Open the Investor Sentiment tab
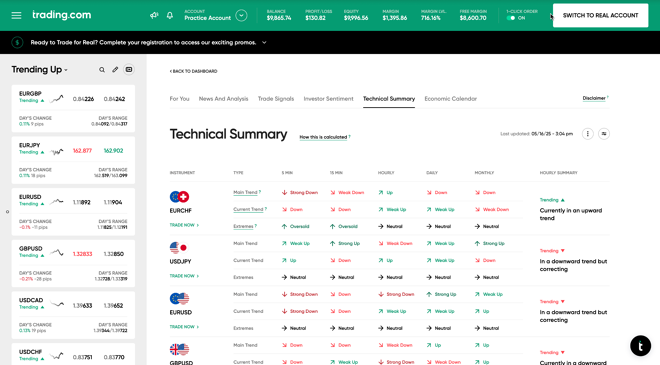The width and height of the screenshot is (660, 365). (x=328, y=99)
